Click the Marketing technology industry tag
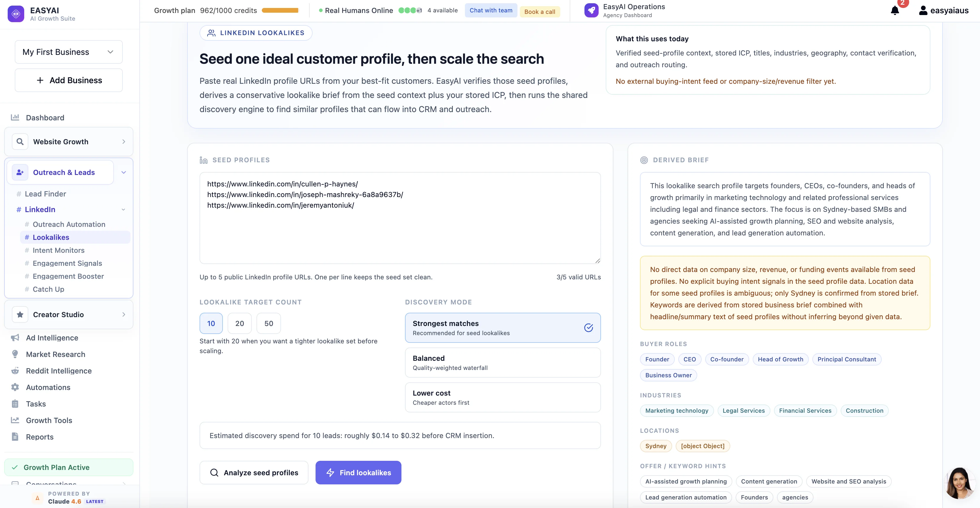Viewport: 980px width, 508px height. [677, 411]
